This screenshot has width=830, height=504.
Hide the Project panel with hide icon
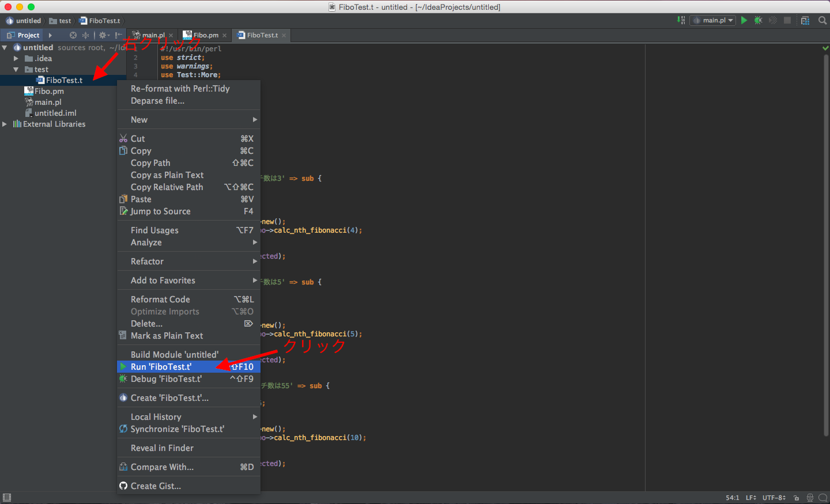118,35
